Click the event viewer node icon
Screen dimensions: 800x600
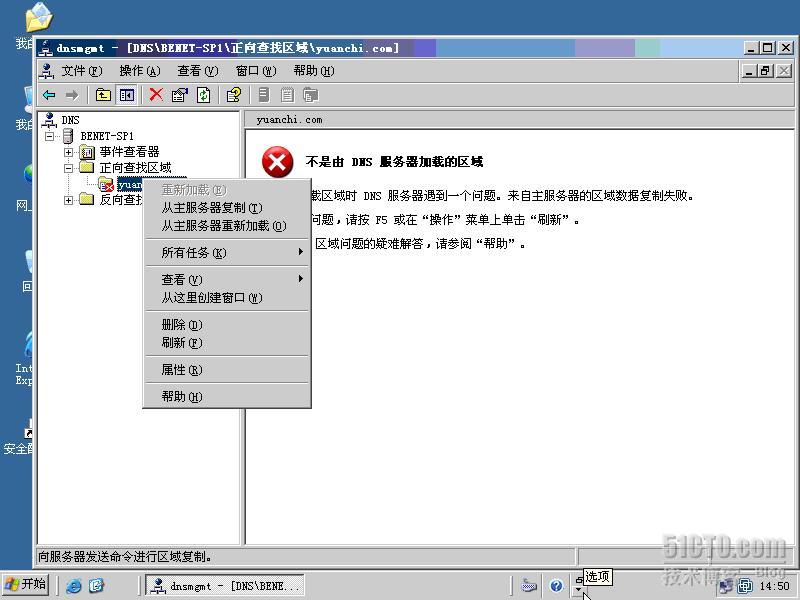pyautogui.click(x=87, y=152)
